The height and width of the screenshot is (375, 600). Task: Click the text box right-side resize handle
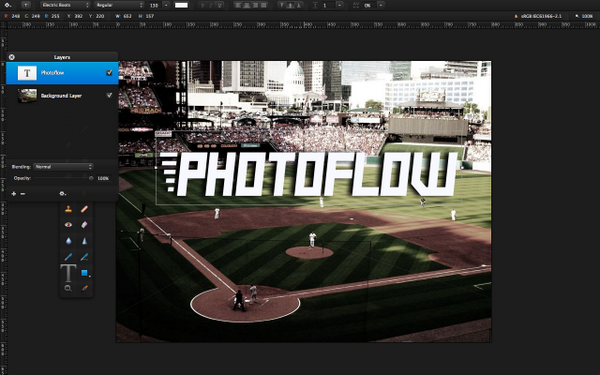pyautogui.click(x=462, y=168)
